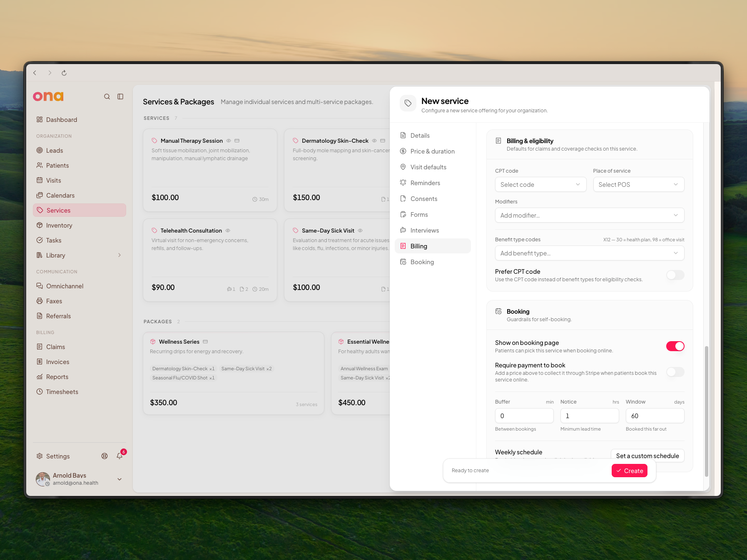The image size is (747, 560).
Task: Open the Interviews section
Action: click(433, 230)
